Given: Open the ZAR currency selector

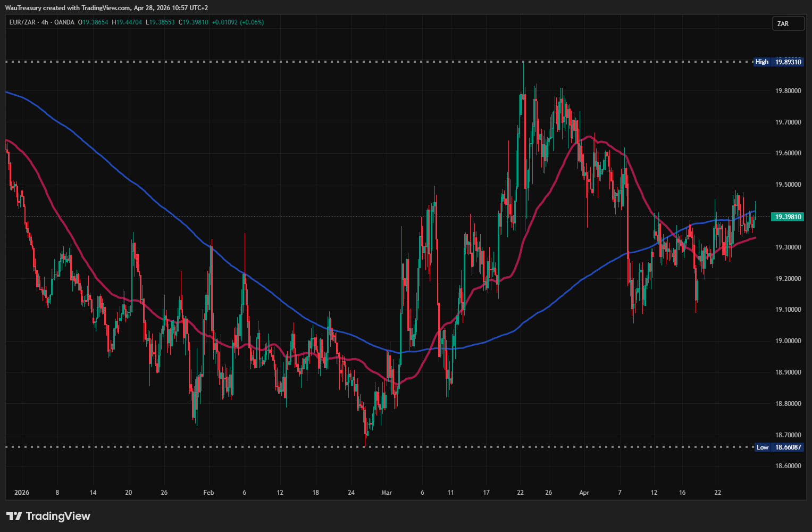Looking at the screenshot, I should coord(788,24).
